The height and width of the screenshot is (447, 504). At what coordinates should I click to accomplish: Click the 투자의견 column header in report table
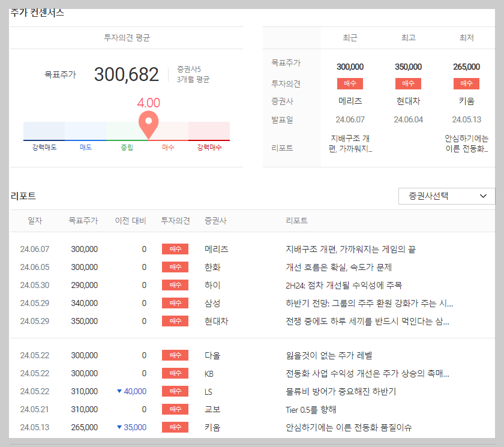175,221
